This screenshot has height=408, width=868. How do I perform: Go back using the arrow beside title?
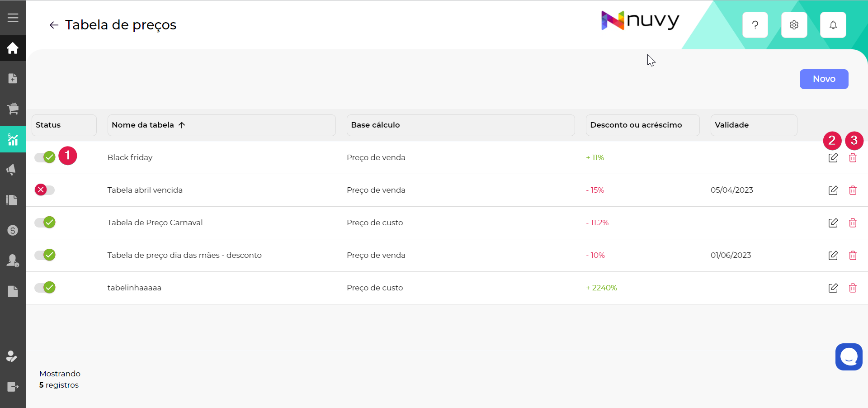click(54, 25)
